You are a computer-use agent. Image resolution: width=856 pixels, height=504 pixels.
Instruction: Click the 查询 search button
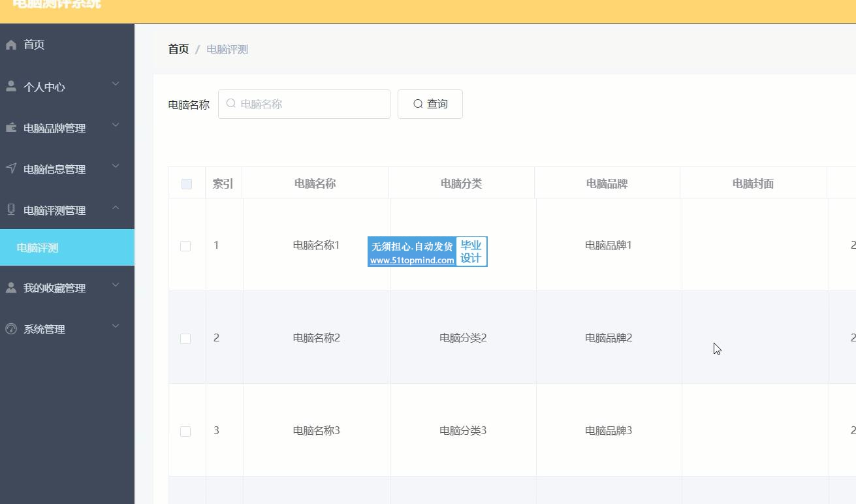pos(430,104)
